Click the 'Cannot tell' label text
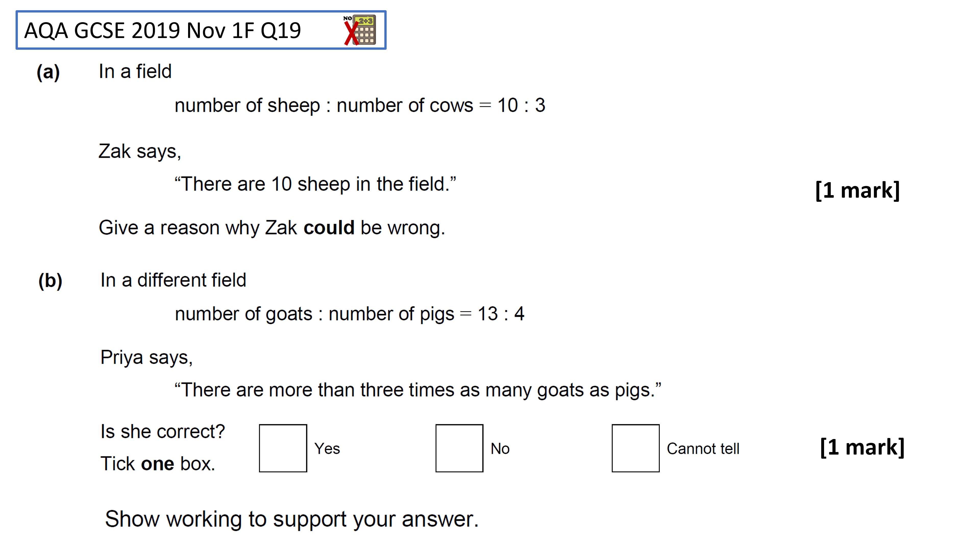980x551 pixels. (x=703, y=449)
